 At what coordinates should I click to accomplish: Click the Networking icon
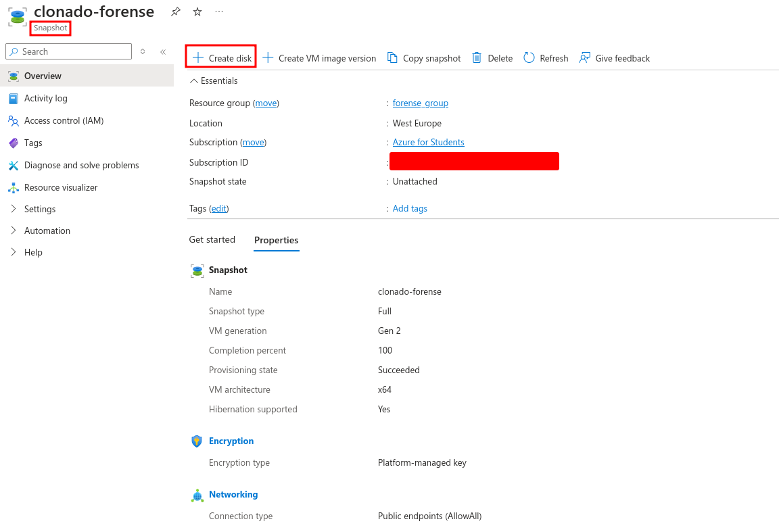pos(197,495)
